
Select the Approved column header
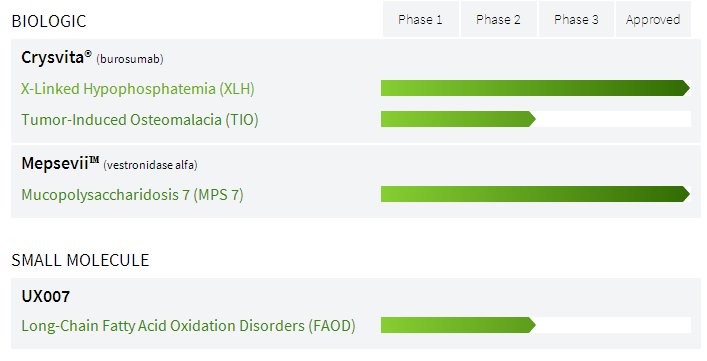[653, 19]
